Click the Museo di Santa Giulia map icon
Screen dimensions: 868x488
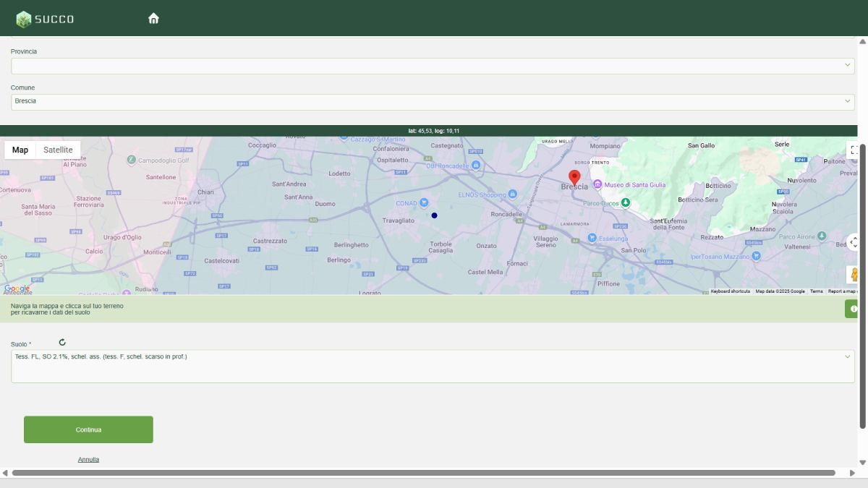(x=598, y=184)
